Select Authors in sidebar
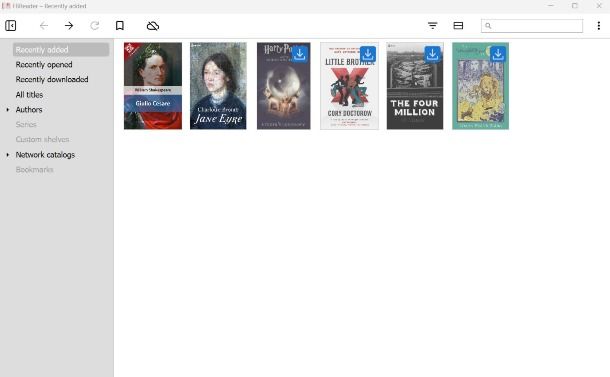The height and width of the screenshot is (377, 610). pos(29,110)
